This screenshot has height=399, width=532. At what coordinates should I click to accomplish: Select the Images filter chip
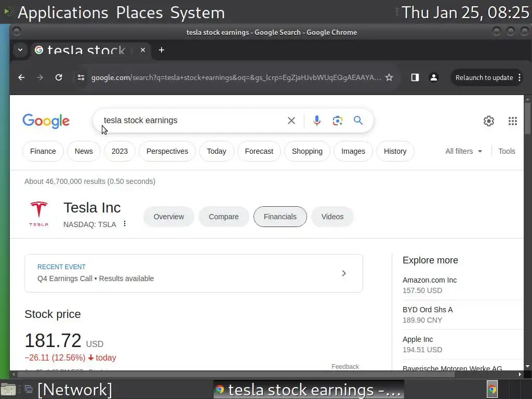pos(353,151)
